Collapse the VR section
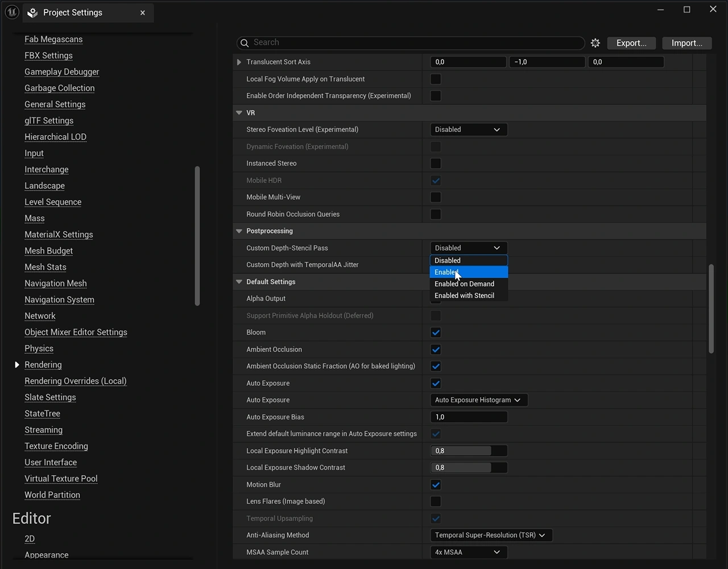728x569 pixels. tap(239, 113)
